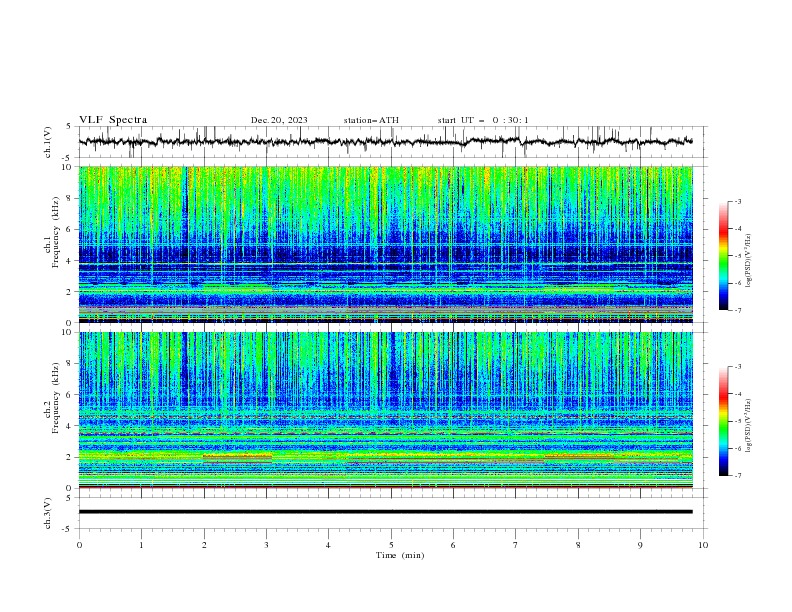The width and height of the screenshot is (792, 612).
Task: Click the time axis tick label "3"
Action: click(x=266, y=545)
